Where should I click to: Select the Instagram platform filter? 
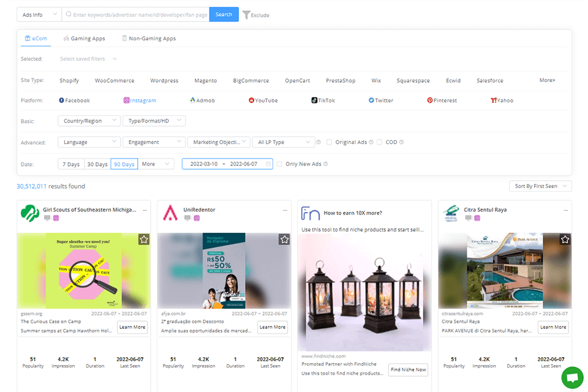[x=140, y=100]
